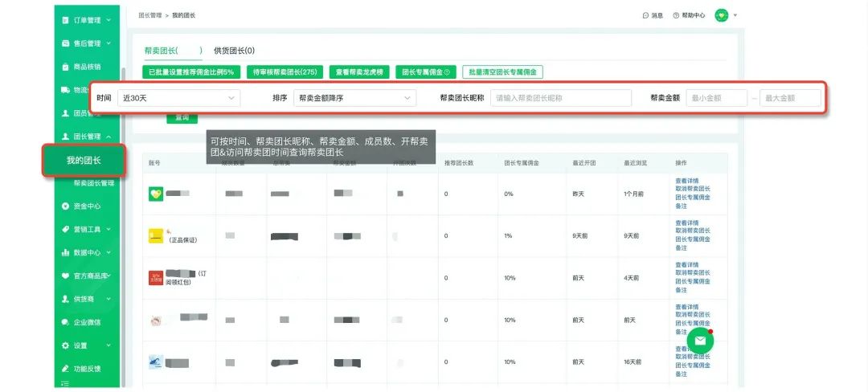Open the 时间 dropdown showing 近30天
This screenshot has width=868, height=392.
pyautogui.click(x=178, y=98)
